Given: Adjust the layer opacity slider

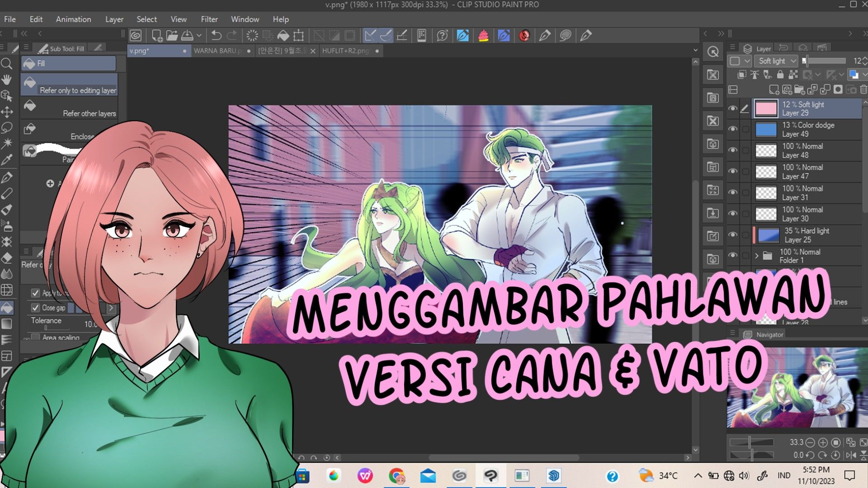Looking at the screenshot, I should [x=825, y=61].
